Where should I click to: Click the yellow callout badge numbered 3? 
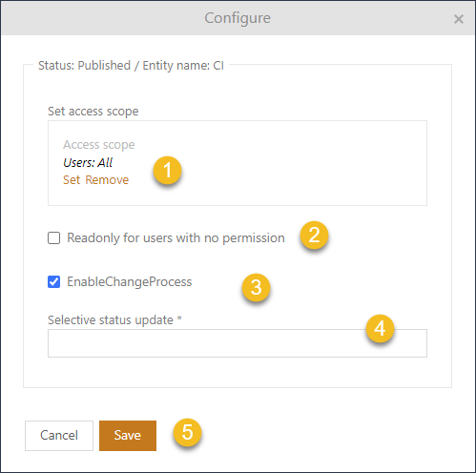(x=256, y=287)
